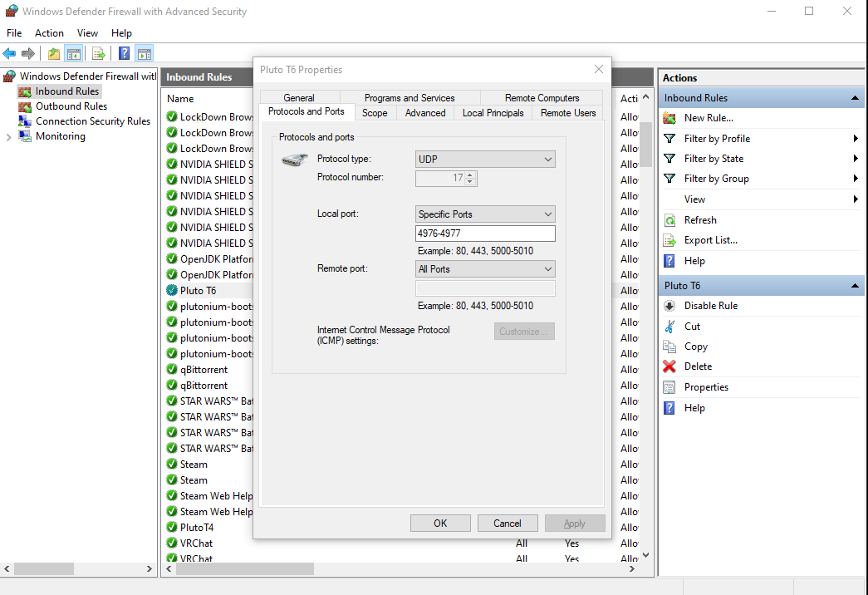This screenshot has height=595, width=868.
Task: Click the green check icon beside PlutoT4
Action: tap(172, 528)
